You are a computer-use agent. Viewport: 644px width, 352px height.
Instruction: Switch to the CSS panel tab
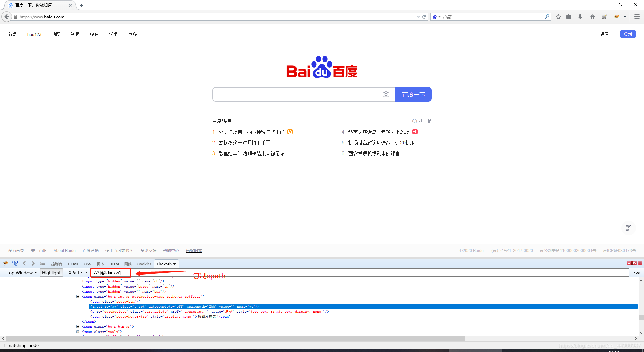point(88,264)
